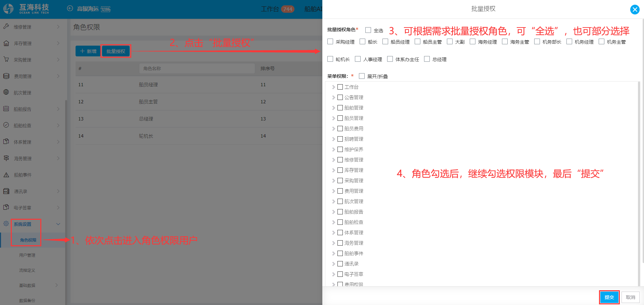Click the 总经理 table row name

point(146,119)
